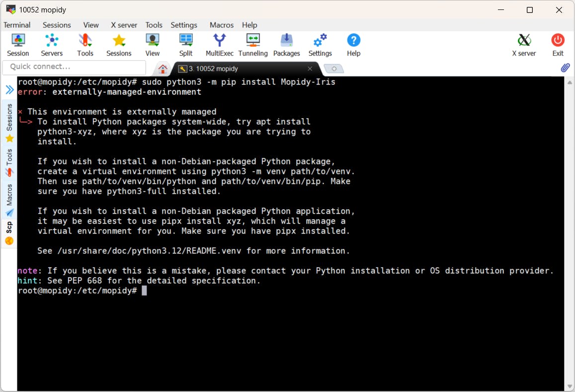This screenshot has width=575, height=392.
Task: Click the 'note:' line about mistake
Action: point(285,271)
